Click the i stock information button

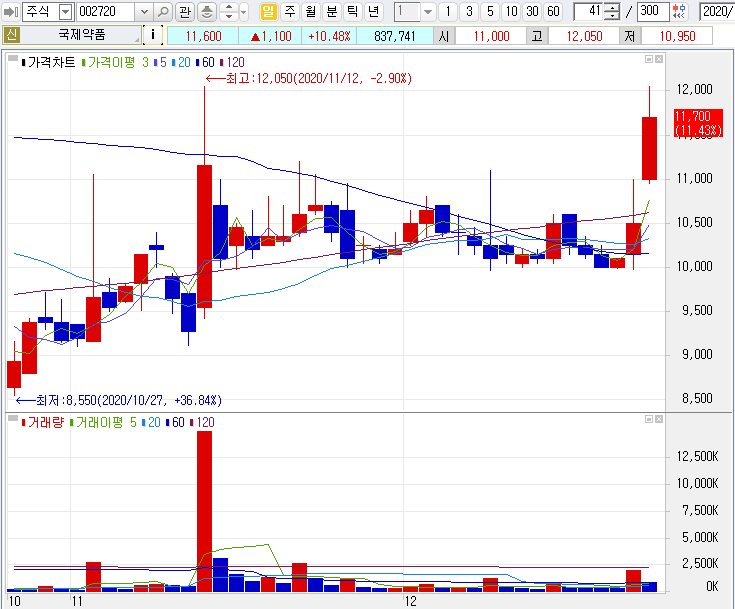pos(153,35)
